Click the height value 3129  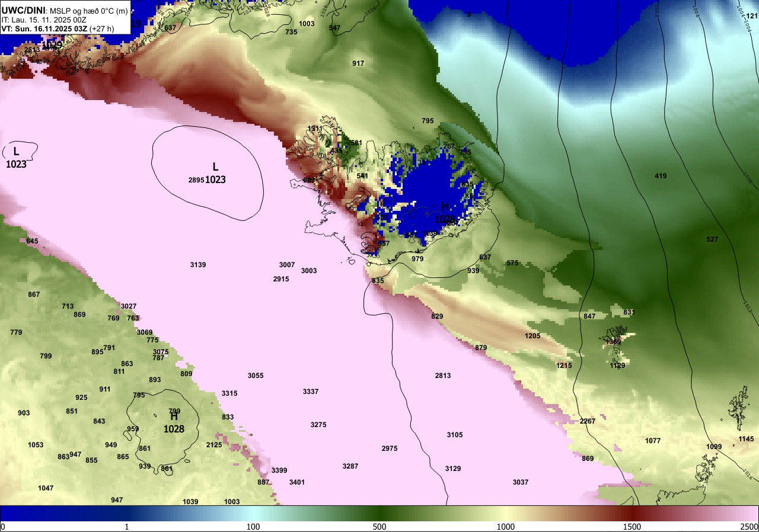[453, 469]
